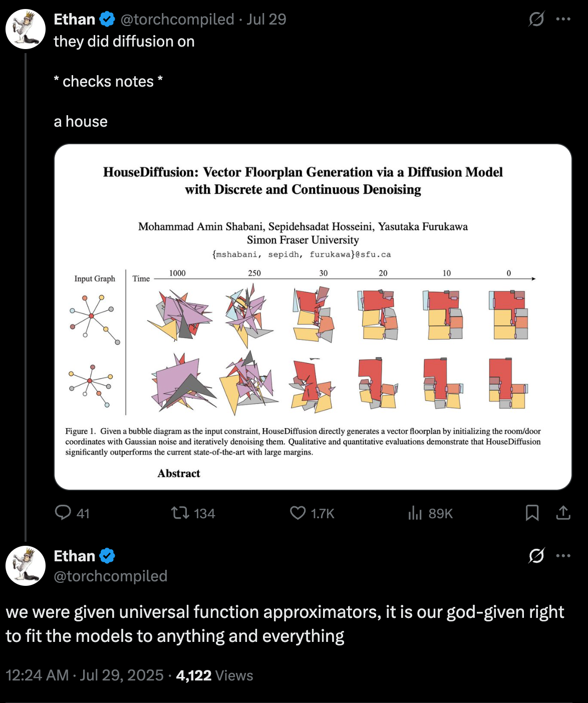588x703 pixels.
Task: Click the Grok icon on first tweet
Action: [x=536, y=19]
